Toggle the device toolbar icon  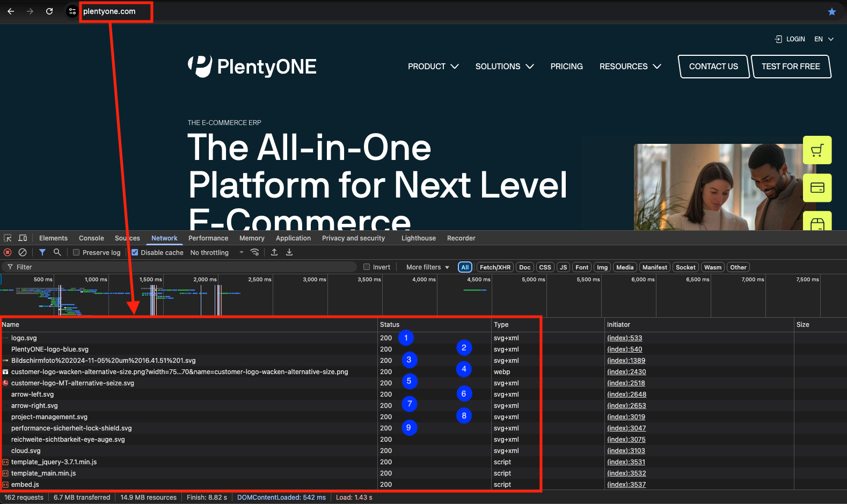(x=23, y=238)
